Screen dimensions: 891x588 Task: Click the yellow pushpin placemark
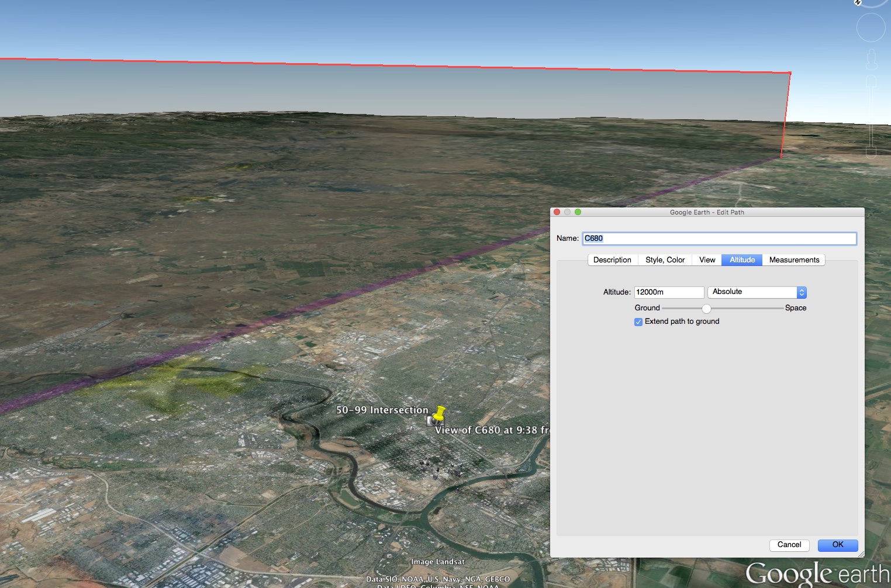[x=440, y=413]
